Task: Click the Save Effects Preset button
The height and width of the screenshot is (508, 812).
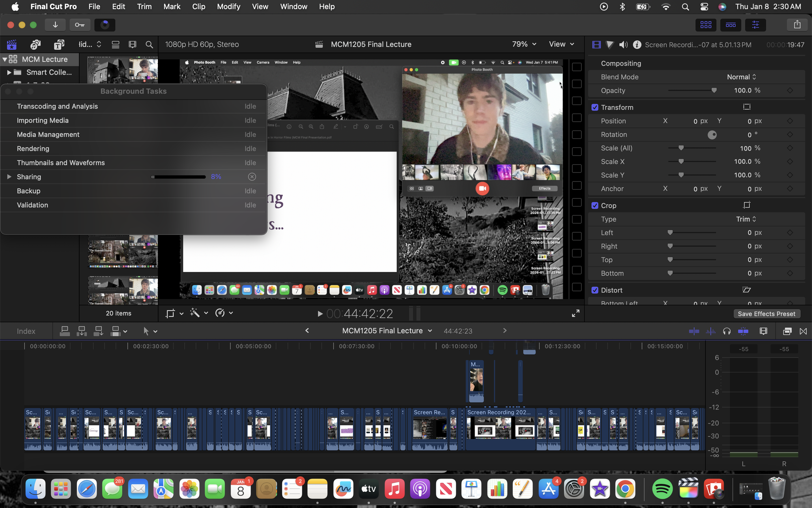Action: click(766, 314)
